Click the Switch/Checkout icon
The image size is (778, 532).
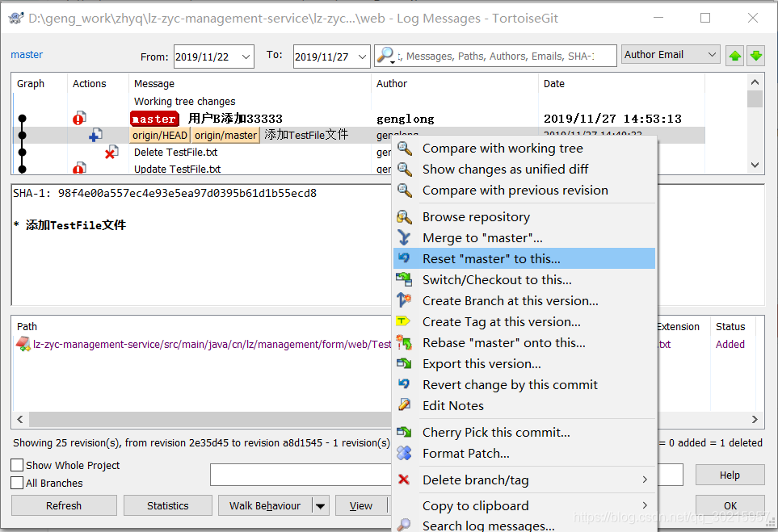pyautogui.click(x=405, y=279)
